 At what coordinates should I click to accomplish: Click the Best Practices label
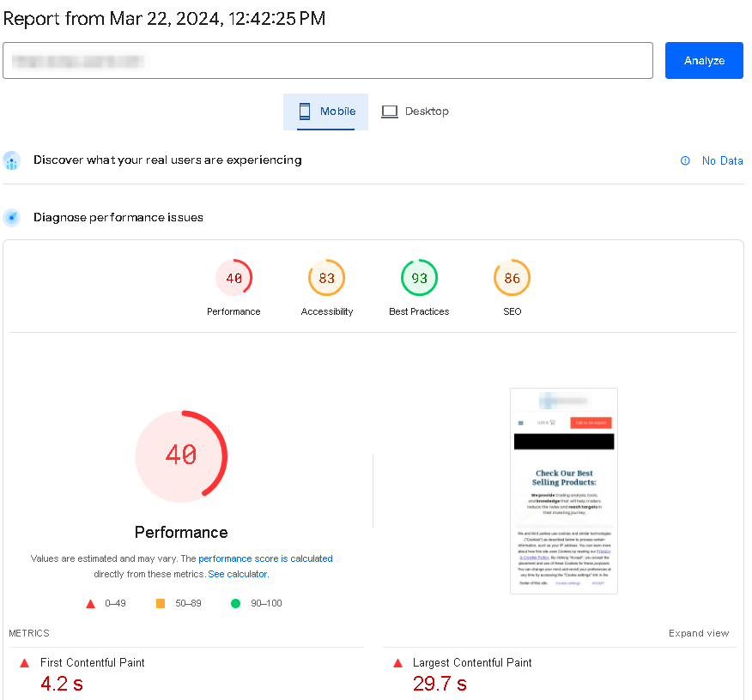click(x=419, y=311)
